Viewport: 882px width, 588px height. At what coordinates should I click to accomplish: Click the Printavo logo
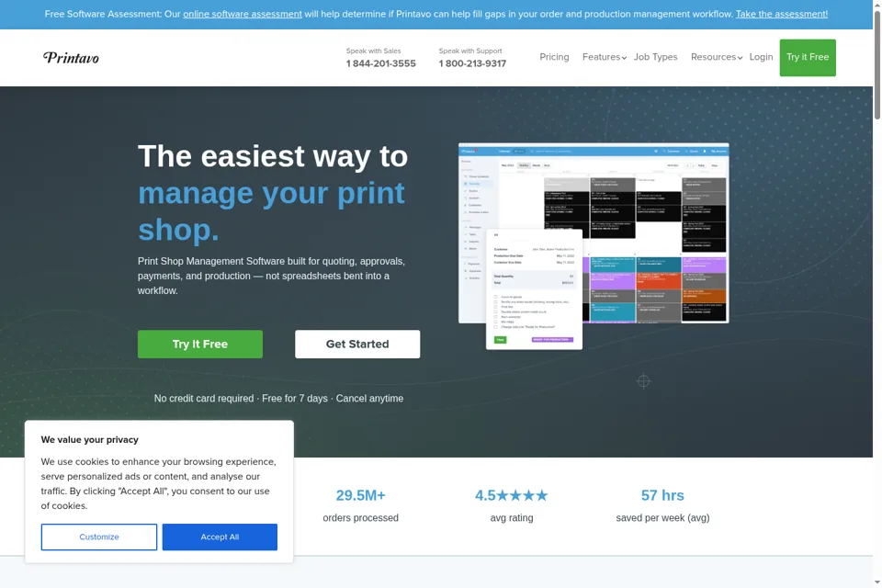pos(71,57)
